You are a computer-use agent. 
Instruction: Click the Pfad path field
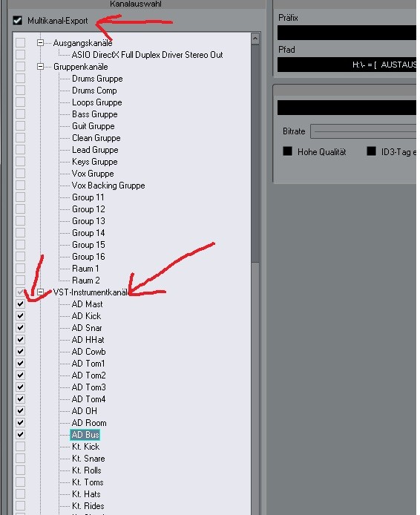click(x=347, y=65)
